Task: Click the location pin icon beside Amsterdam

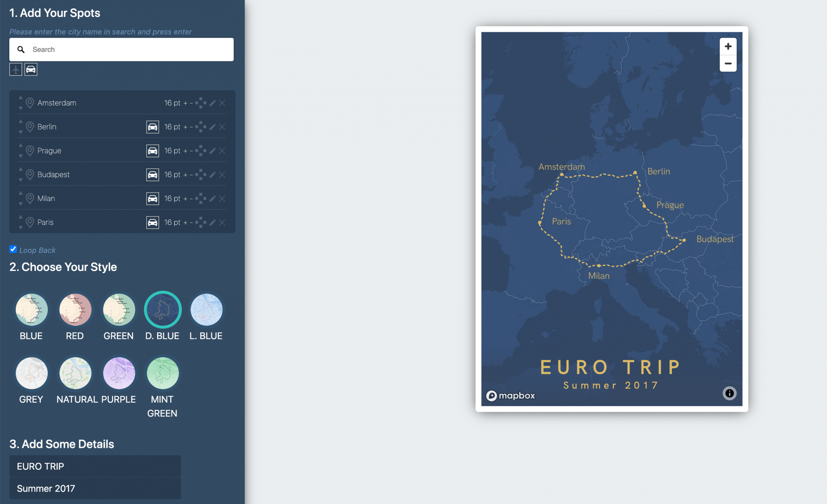Action: [x=30, y=103]
